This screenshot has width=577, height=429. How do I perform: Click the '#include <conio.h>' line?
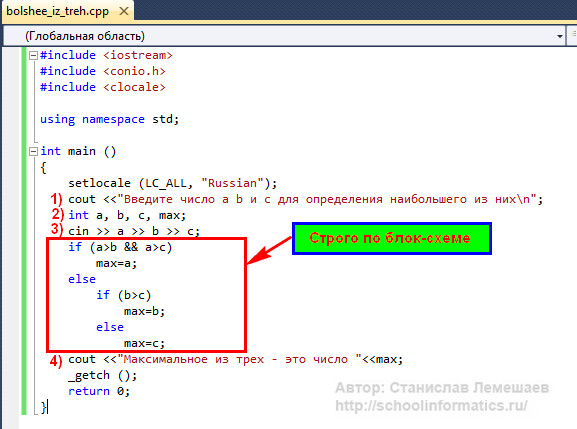coord(103,71)
